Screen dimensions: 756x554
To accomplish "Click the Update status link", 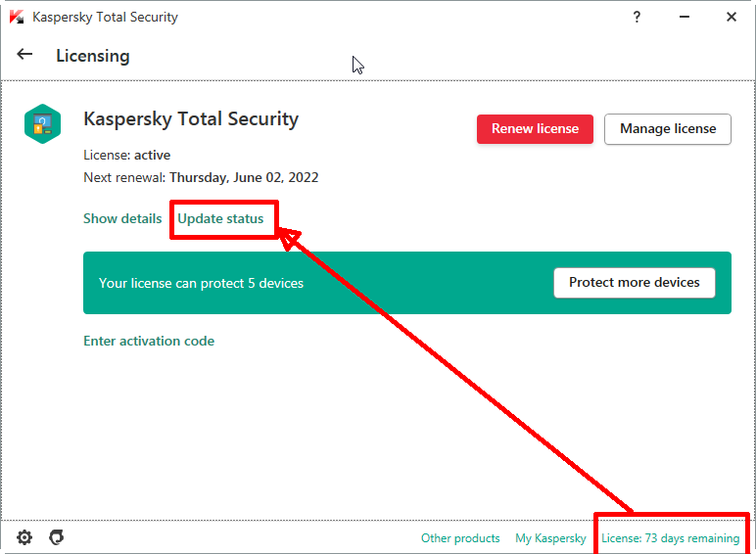I will [220, 218].
